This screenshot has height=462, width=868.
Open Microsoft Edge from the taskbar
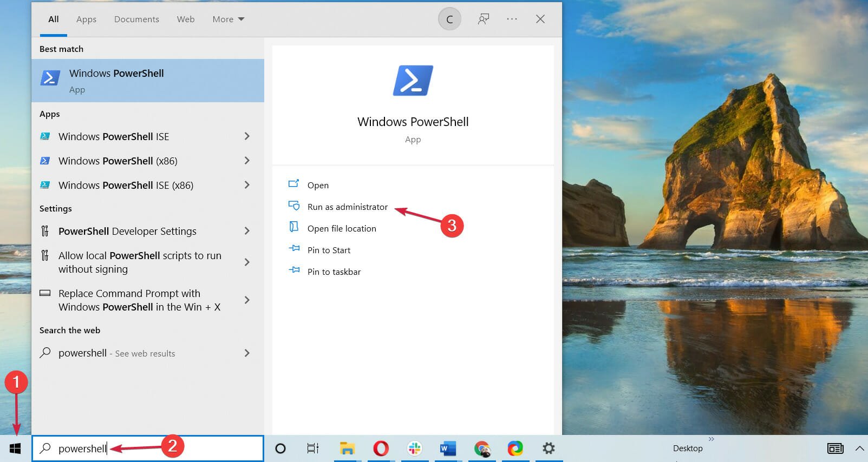[x=515, y=448]
